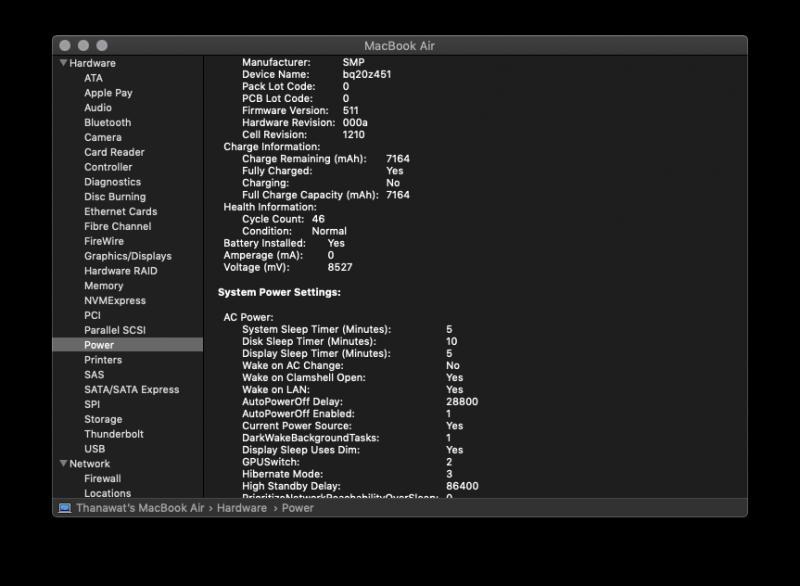
Task: Open Graphics/Displays details
Action: [x=128, y=256]
